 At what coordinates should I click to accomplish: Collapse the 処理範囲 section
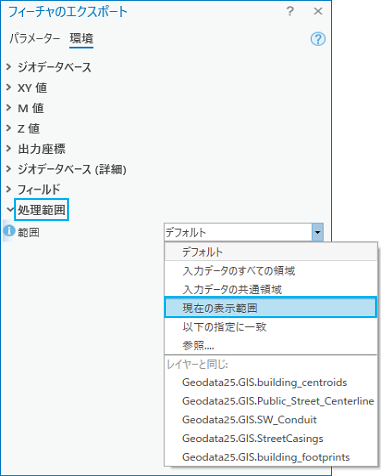pyautogui.click(x=10, y=210)
